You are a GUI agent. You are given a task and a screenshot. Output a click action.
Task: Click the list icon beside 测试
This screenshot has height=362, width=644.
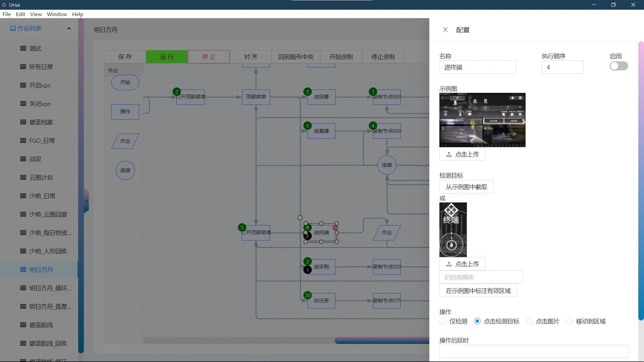(23, 48)
